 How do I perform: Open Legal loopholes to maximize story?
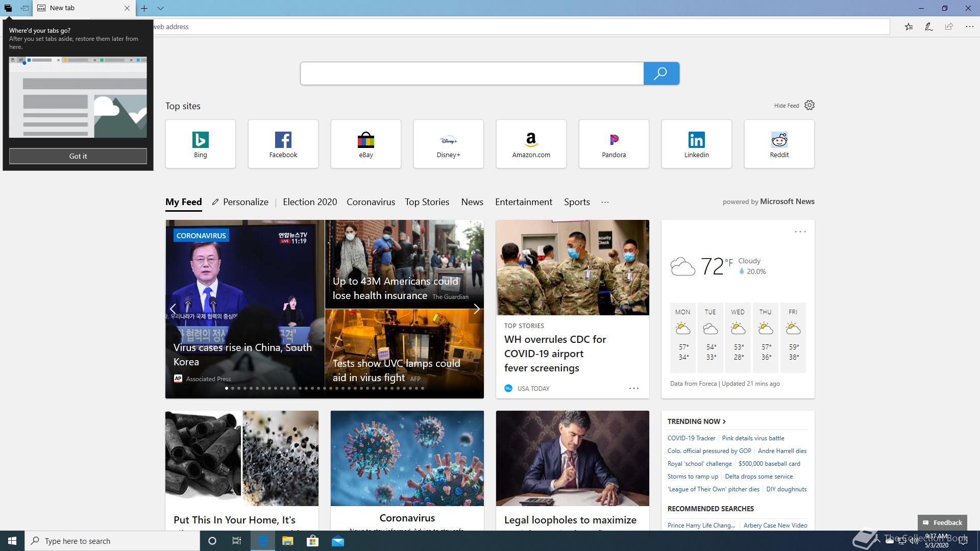coord(570,520)
